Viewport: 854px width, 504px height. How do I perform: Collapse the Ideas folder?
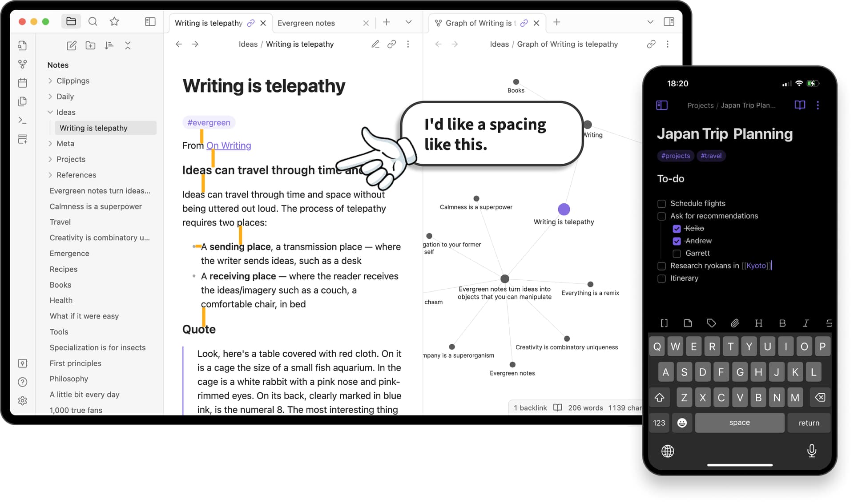click(x=50, y=112)
